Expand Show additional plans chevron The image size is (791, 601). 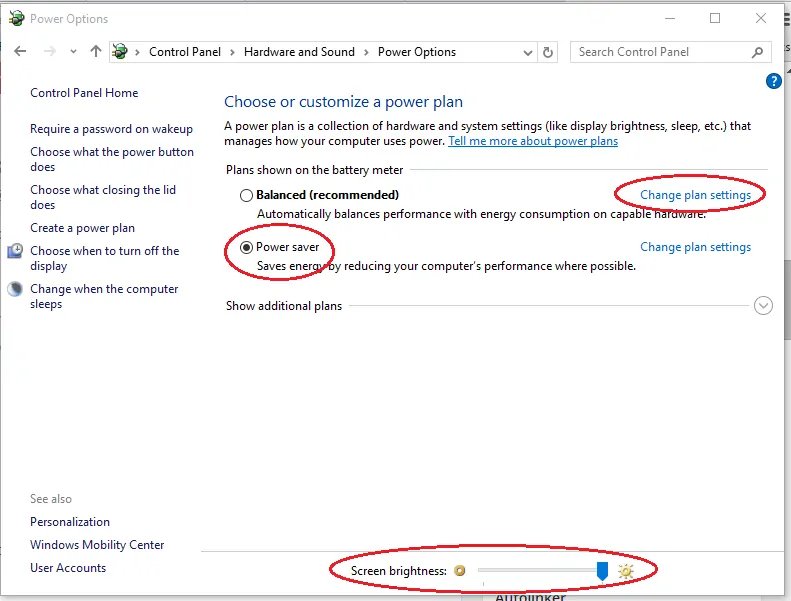coord(763,305)
